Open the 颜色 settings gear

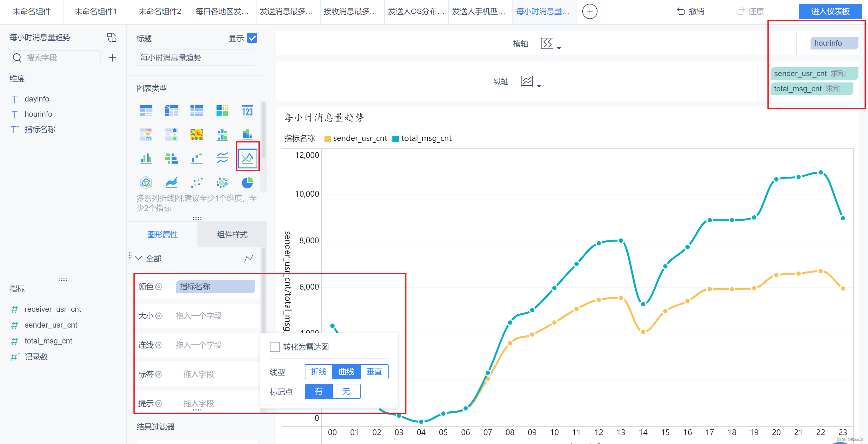[x=159, y=286]
